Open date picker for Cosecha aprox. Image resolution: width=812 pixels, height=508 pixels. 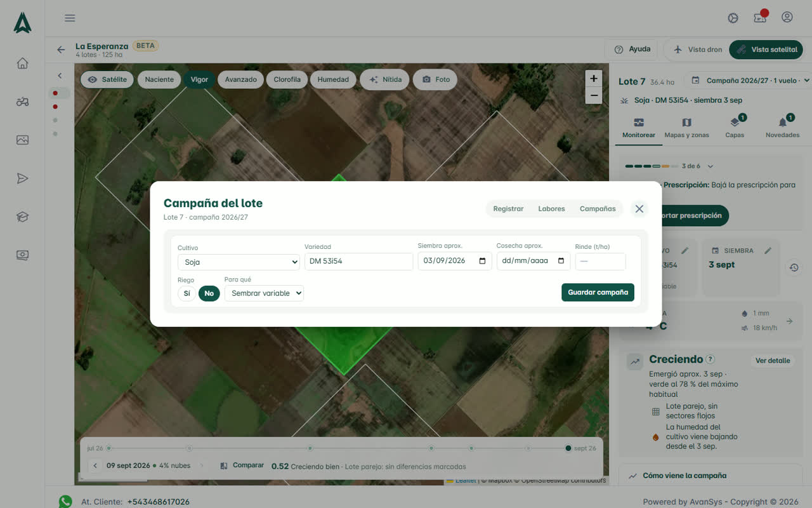[561, 261]
